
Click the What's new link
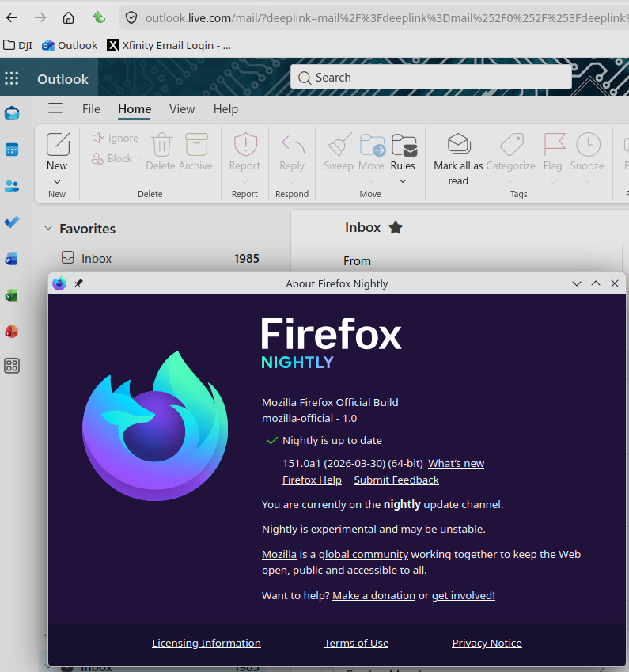click(456, 464)
